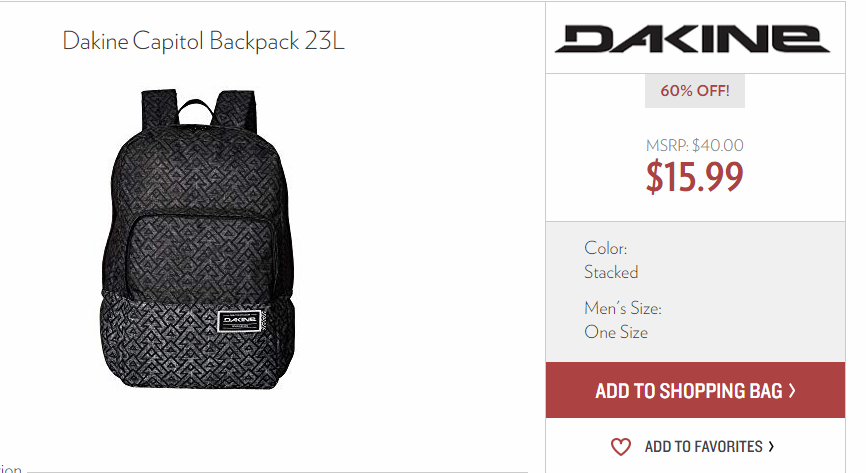Select the One Size option

[x=616, y=332]
